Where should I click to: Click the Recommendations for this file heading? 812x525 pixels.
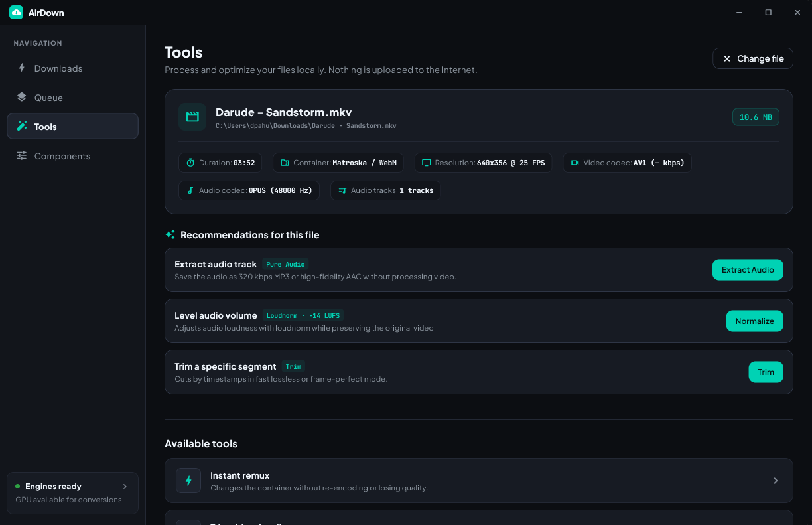point(249,235)
